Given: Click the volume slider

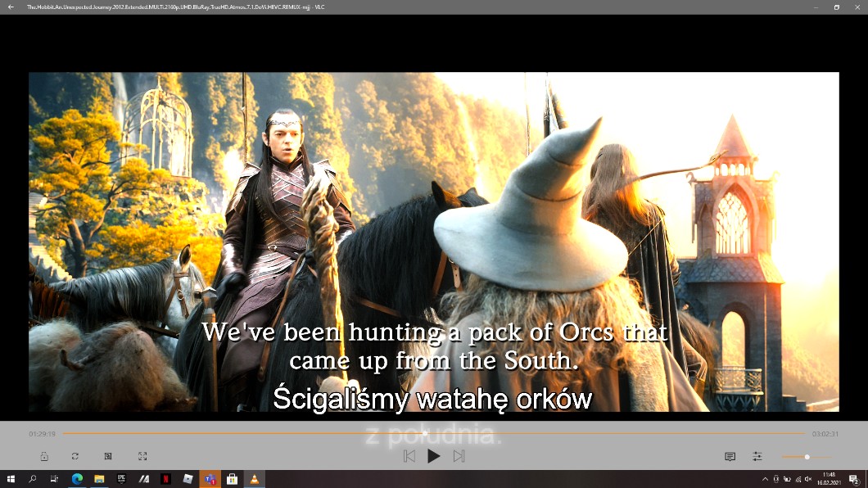Looking at the screenshot, I should tap(806, 457).
